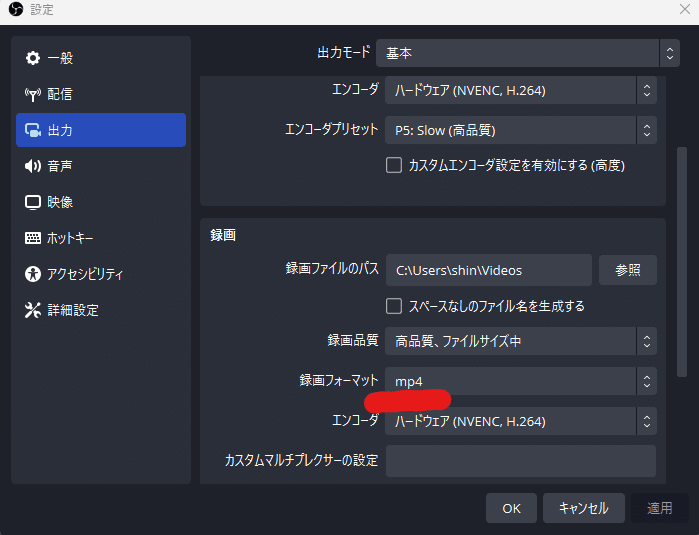Click the エンコーダプリセット dropdown arrows

pos(647,130)
